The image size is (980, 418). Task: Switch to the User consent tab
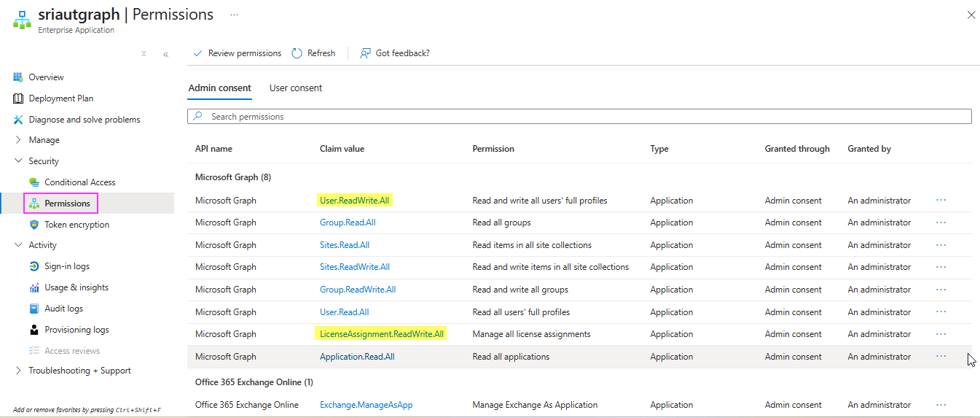[x=296, y=88]
